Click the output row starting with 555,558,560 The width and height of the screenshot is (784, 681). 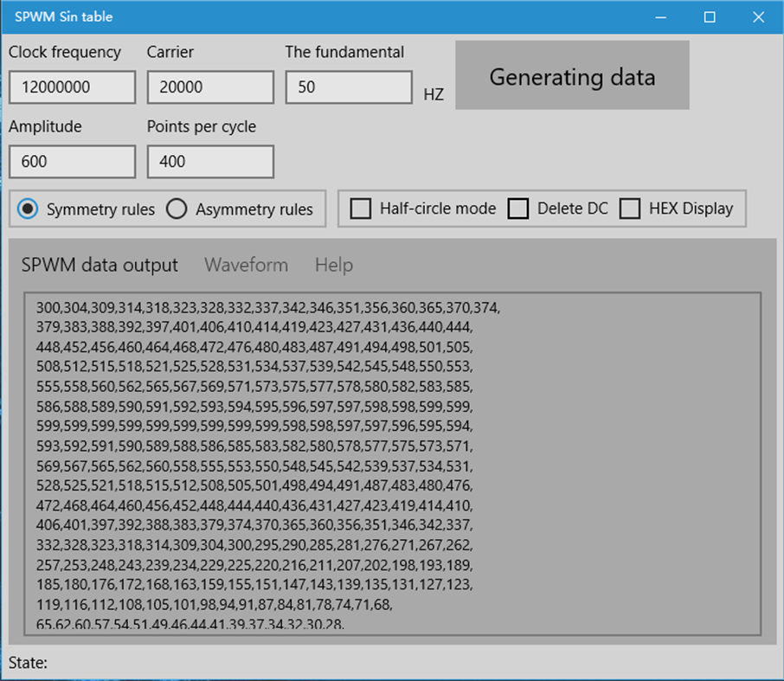click(x=254, y=387)
